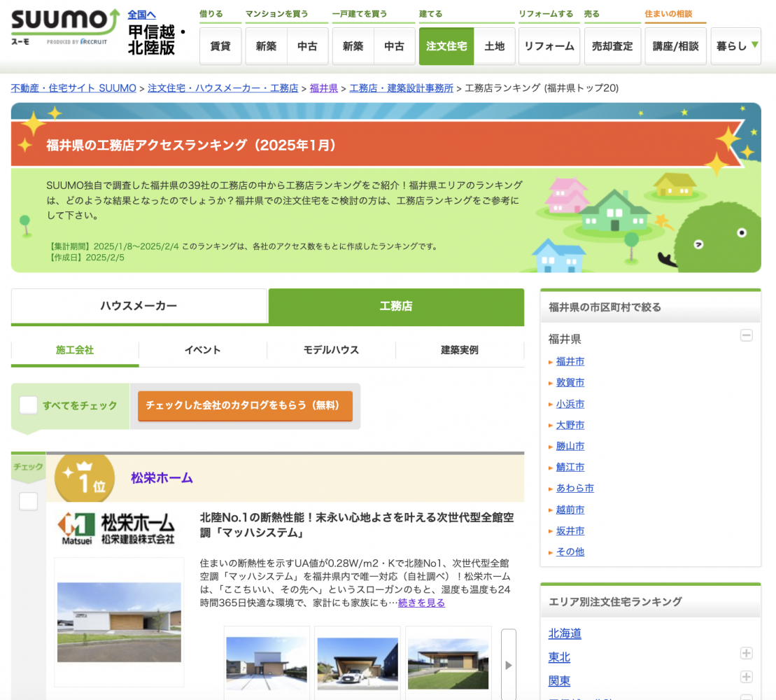The image size is (776, 700).
Task: Select the モデルハウス sub-tab
Action: pos(331,350)
